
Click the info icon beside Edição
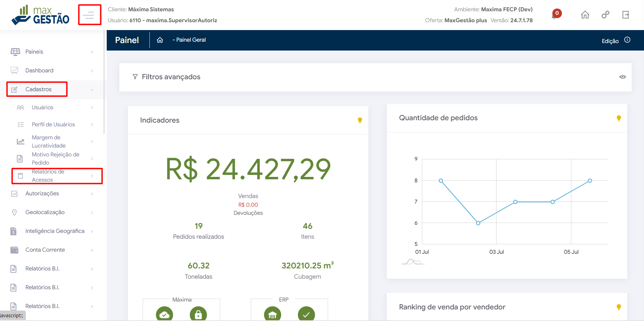click(x=627, y=40)
